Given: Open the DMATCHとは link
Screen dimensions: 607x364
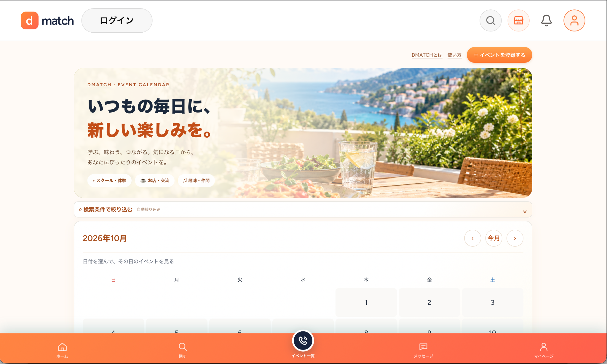Looking at the screenshot, I should tap(427, 55).
